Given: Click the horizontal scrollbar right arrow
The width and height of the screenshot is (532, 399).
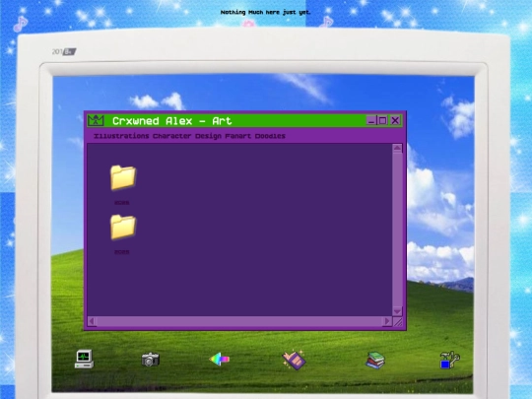Looking at the screenshot, I should coord(387,321).
